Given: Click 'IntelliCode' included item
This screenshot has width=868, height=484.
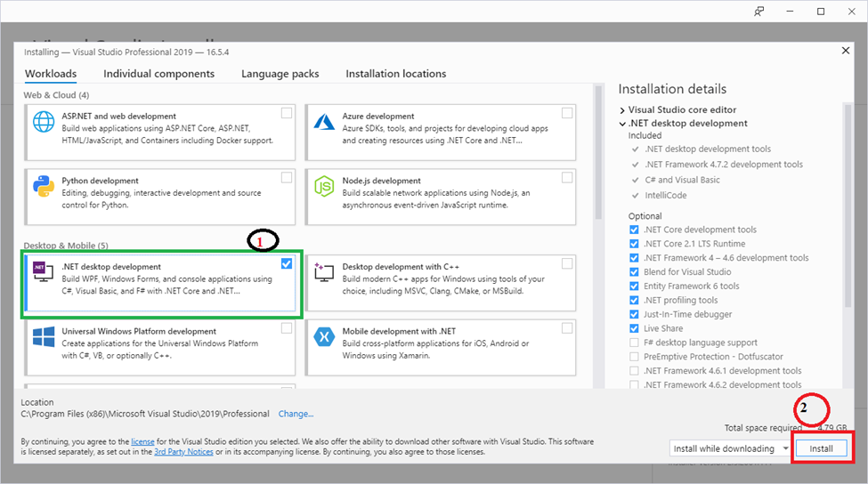Looking at the screenshot, I should coord(665,195).
